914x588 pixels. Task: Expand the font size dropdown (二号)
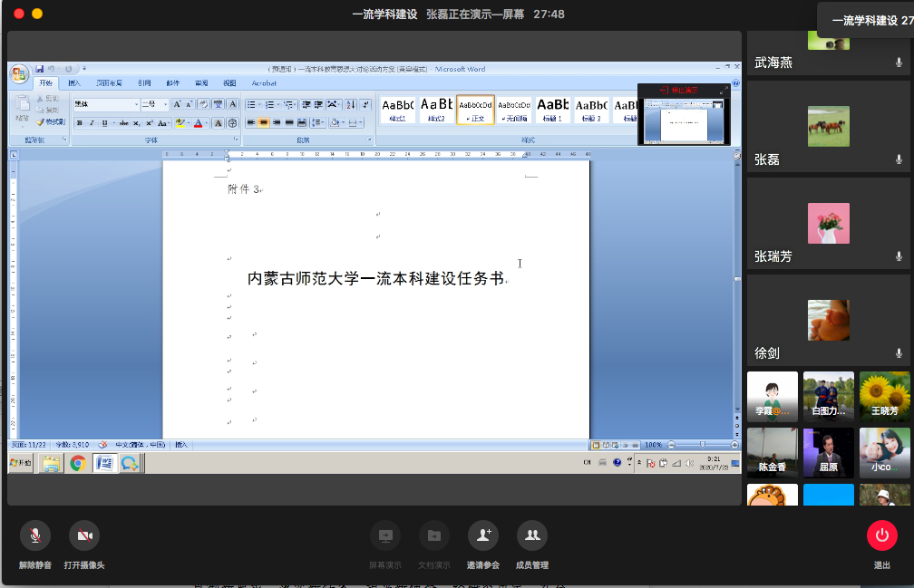(164, 104)
